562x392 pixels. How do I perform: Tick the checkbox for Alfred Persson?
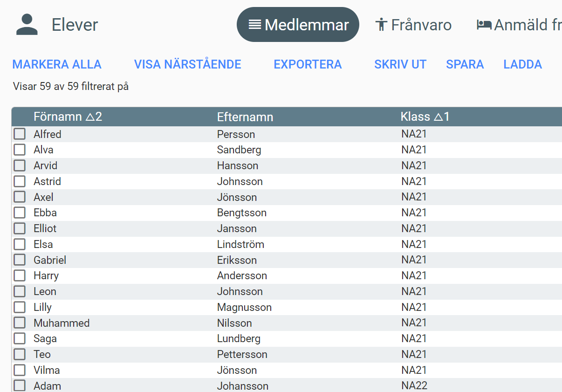(x=20, y=134)
